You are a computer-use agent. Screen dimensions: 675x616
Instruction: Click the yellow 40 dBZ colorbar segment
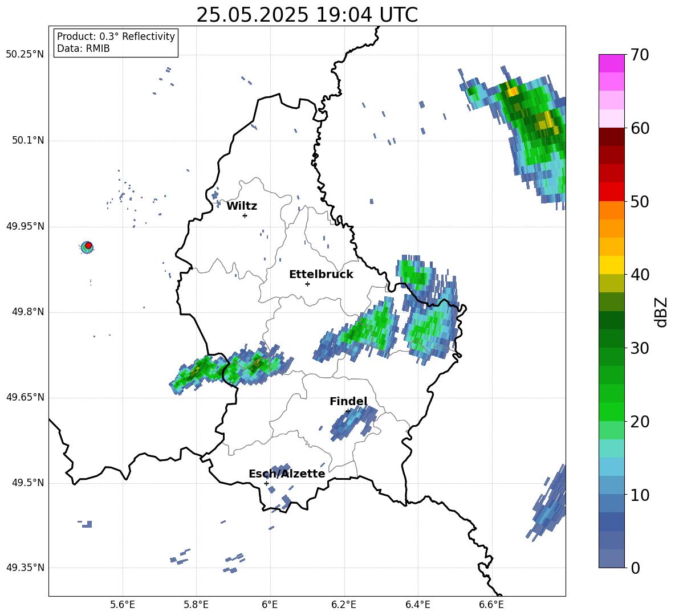pos(611,265)
